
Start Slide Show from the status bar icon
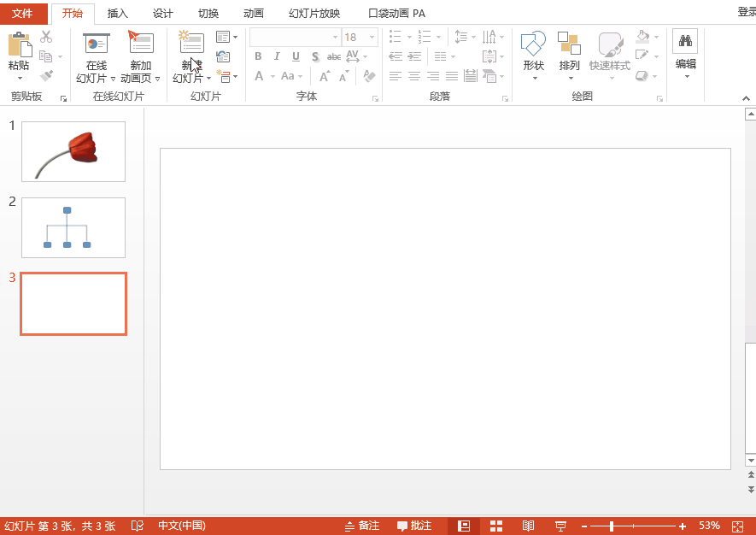560,526
